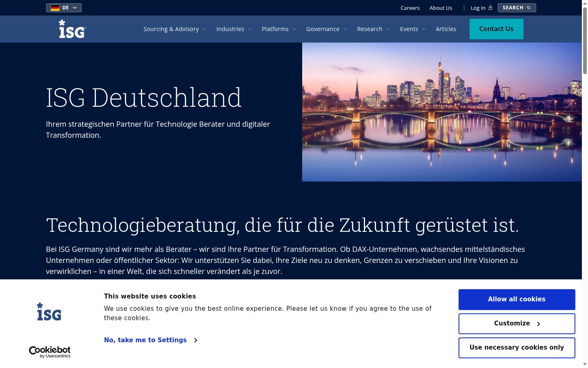
Task: Click the Frankfurt skyline image
Action: click(442, 112)
